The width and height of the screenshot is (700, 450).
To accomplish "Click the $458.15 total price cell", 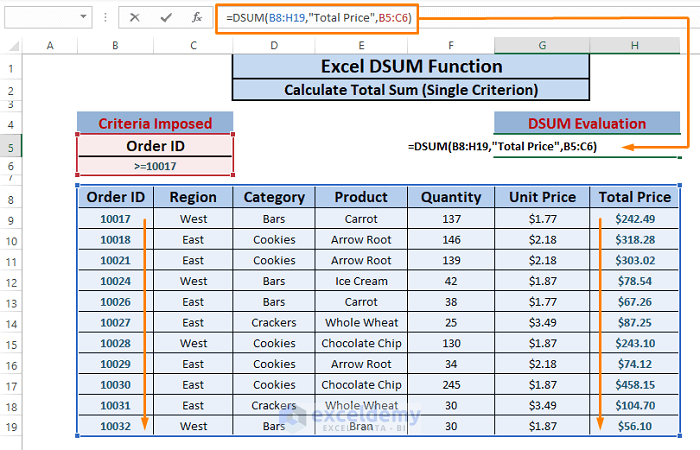I will [635, 385].
